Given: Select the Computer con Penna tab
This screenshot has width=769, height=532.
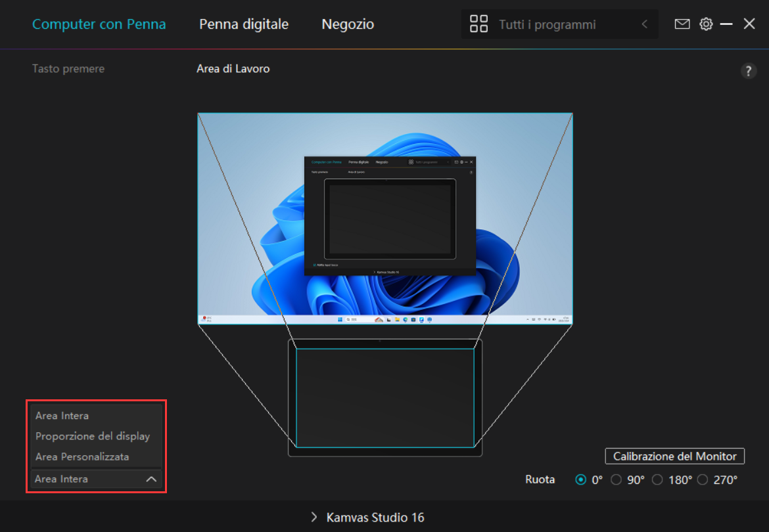Looking at the screenshot, I should tap(99, 24).
